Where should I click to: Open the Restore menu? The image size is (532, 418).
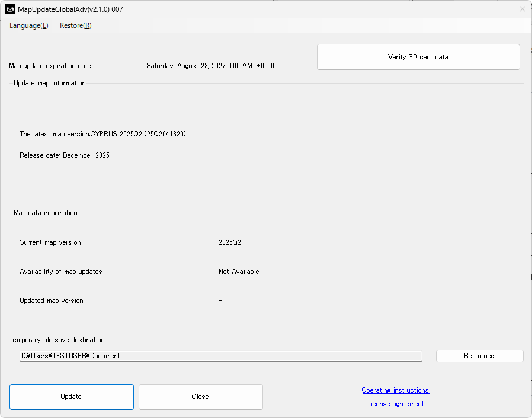pyautogui.click(x=75, y=25)
